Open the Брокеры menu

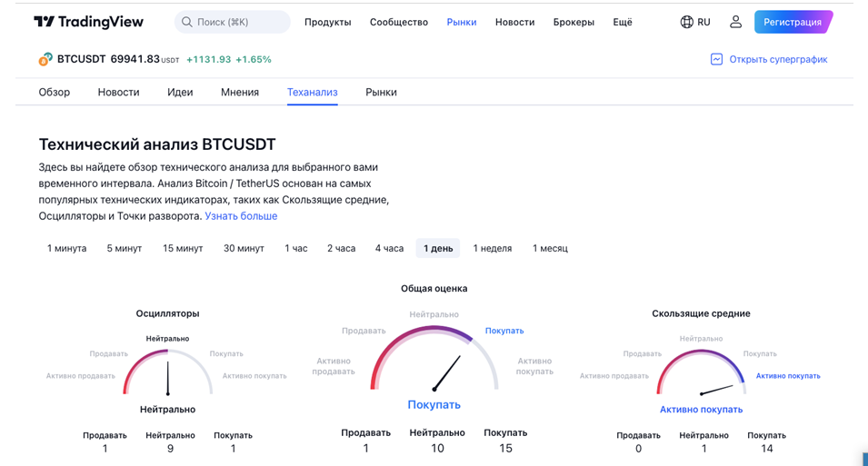coord(574,22)
